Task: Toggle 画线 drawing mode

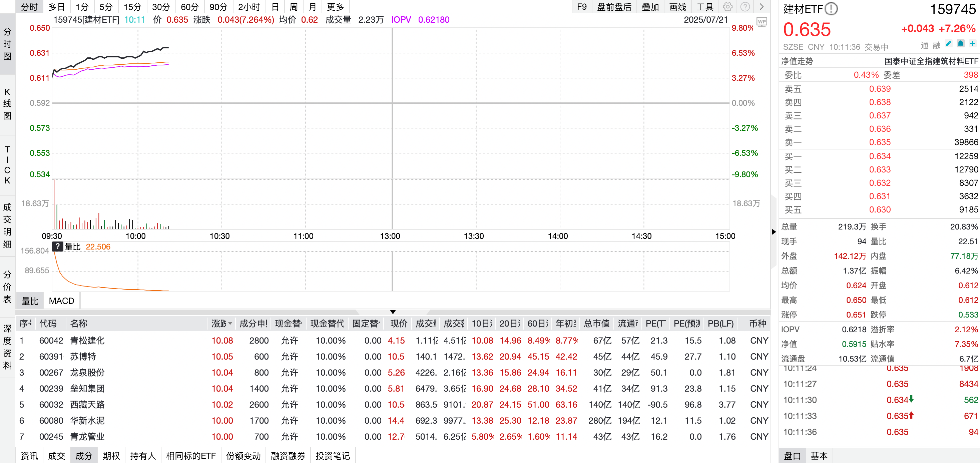Action: coord(677,6)
